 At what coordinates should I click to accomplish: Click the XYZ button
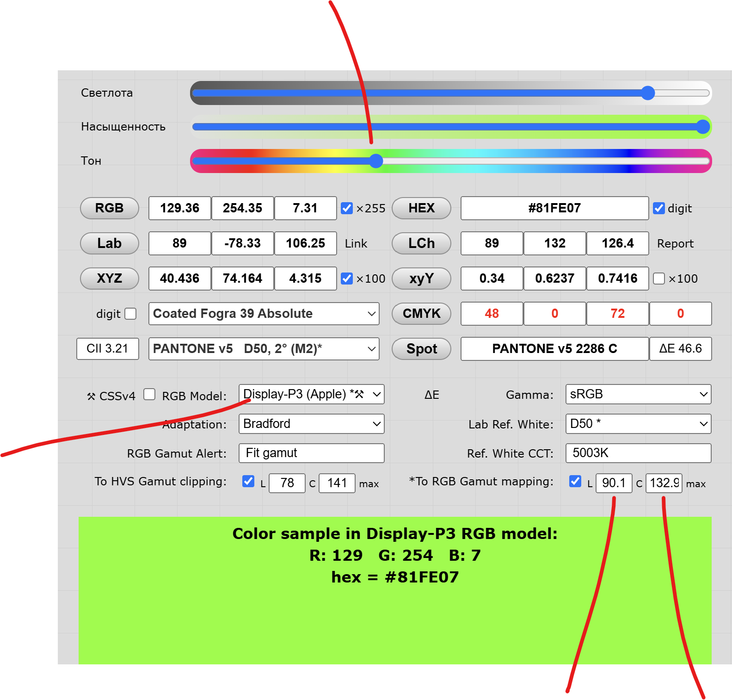tap(109, 279)
